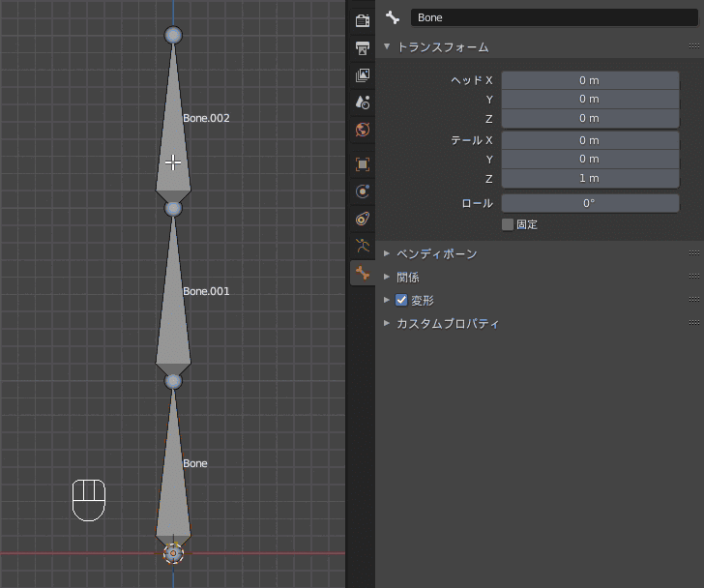Expand the ベンディボーン panel
The height and width of the screenshot is (588, 704).
387,253
